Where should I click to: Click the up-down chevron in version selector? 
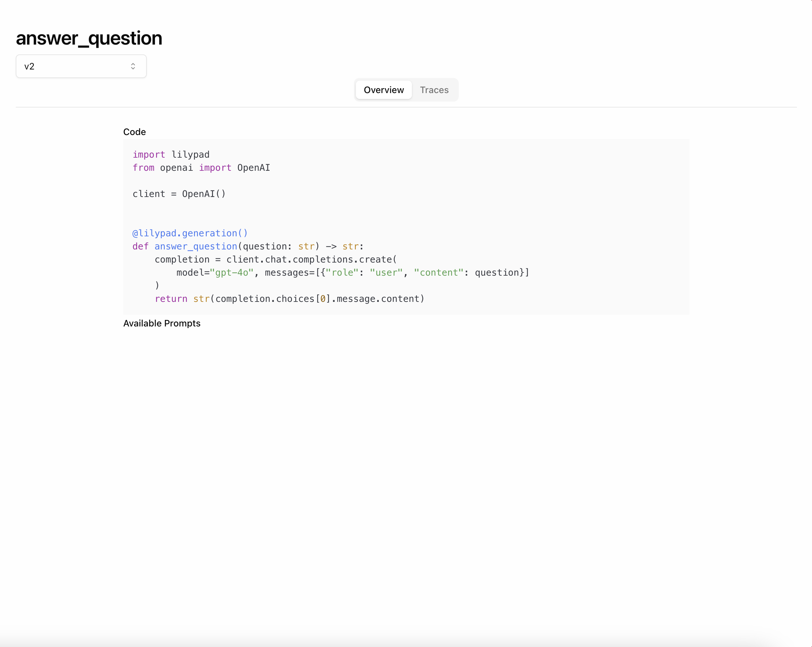click(x=133, y=66)
